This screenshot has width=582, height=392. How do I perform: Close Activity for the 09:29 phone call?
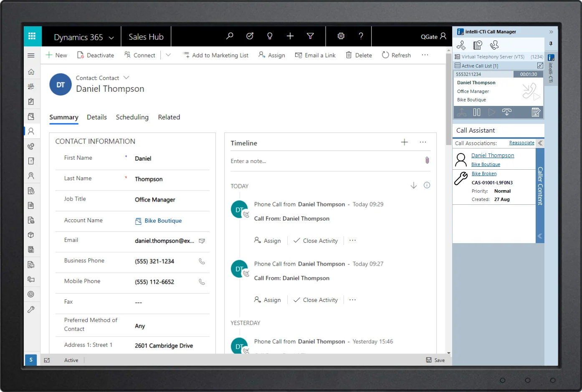point(316,241)
